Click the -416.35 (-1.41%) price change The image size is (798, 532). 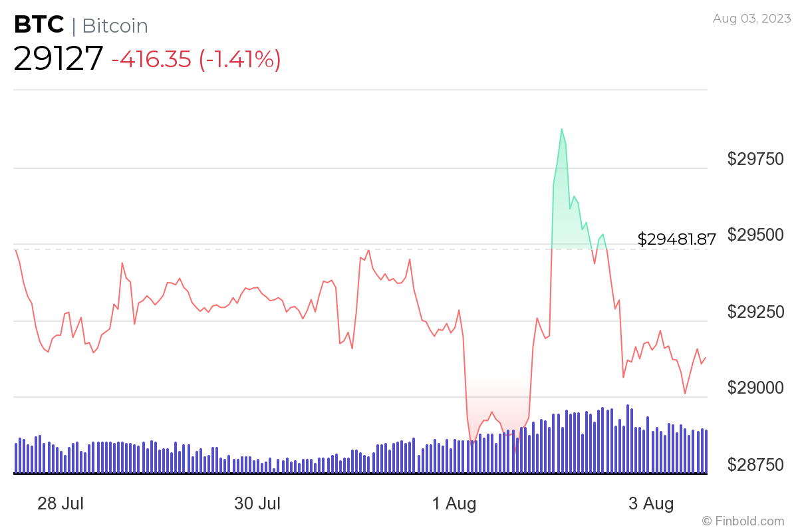tap(196, 59)
